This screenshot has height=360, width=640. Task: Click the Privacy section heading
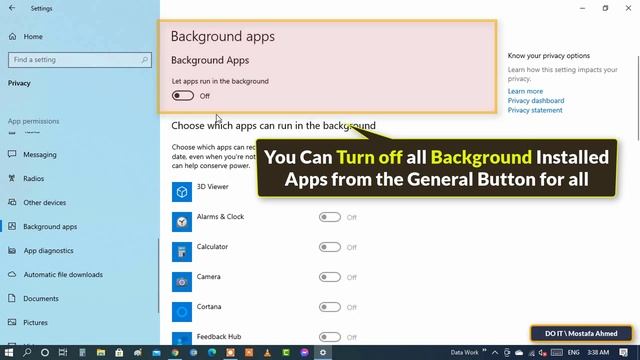[x=19, y=83]
